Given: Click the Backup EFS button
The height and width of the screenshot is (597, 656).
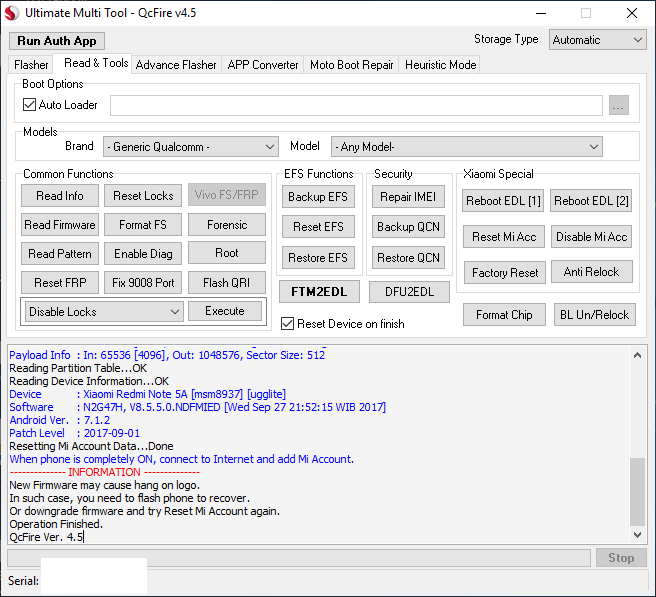Looking at the screenshot, I should coord(318,197).
